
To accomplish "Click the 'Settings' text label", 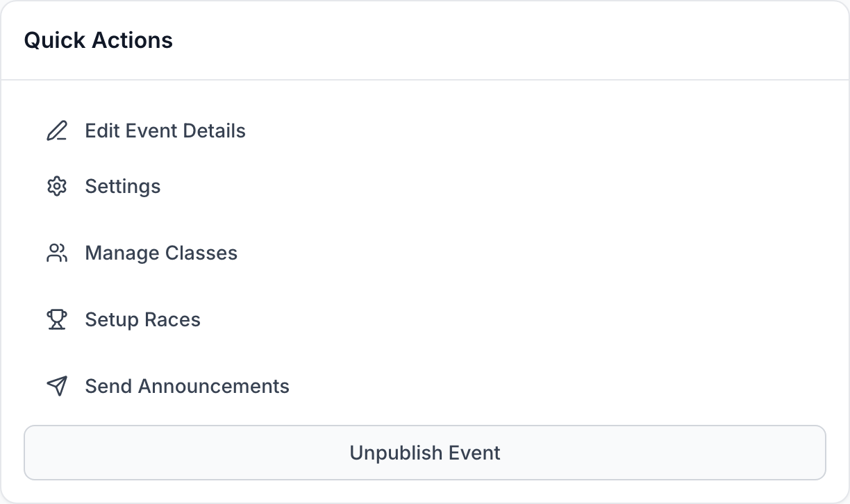I will tap(123, 187).
